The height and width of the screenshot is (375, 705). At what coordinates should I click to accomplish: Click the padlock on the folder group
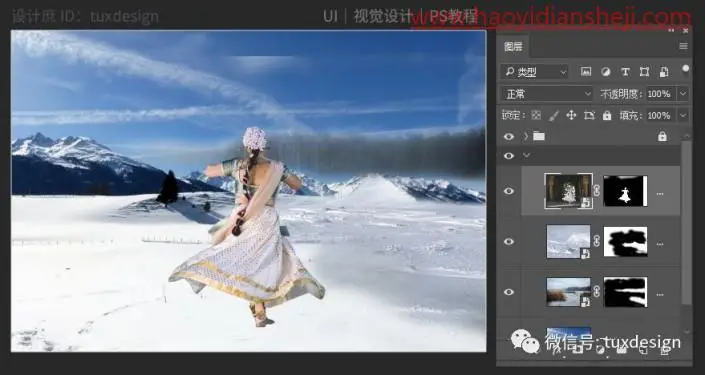[662, 136]
